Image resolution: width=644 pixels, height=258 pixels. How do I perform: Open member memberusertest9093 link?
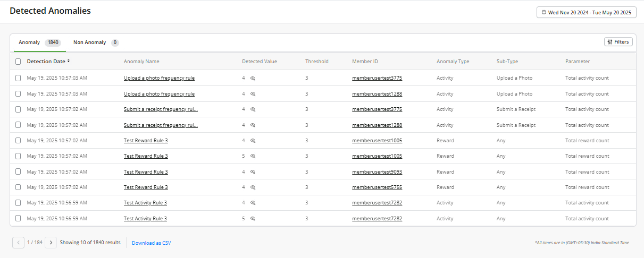point(377,172)
